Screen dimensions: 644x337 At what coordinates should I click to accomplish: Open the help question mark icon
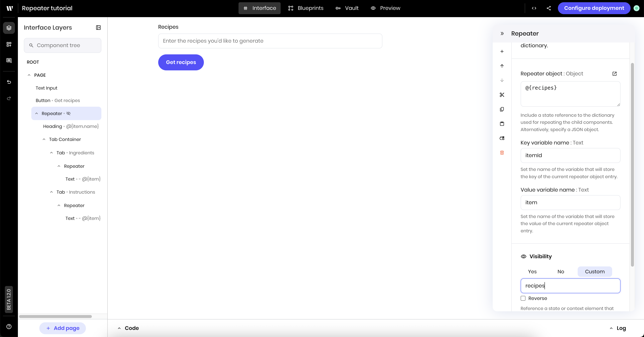coord(9,327)
